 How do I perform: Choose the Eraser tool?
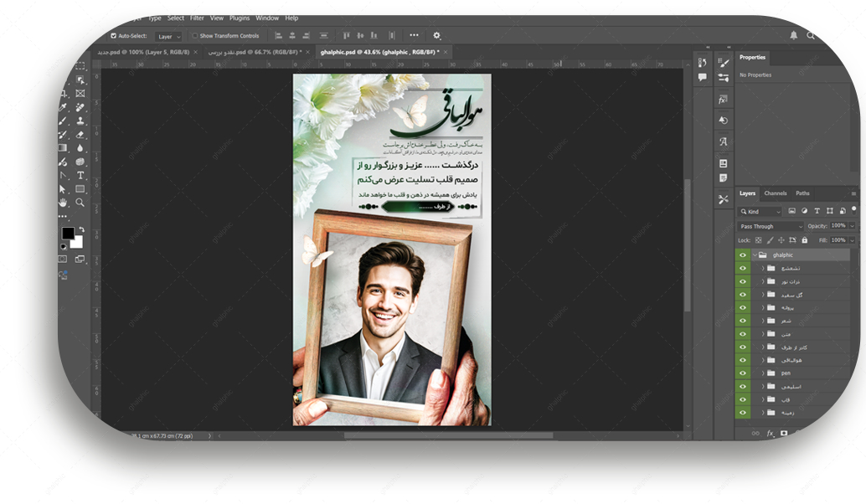point(80,134)
